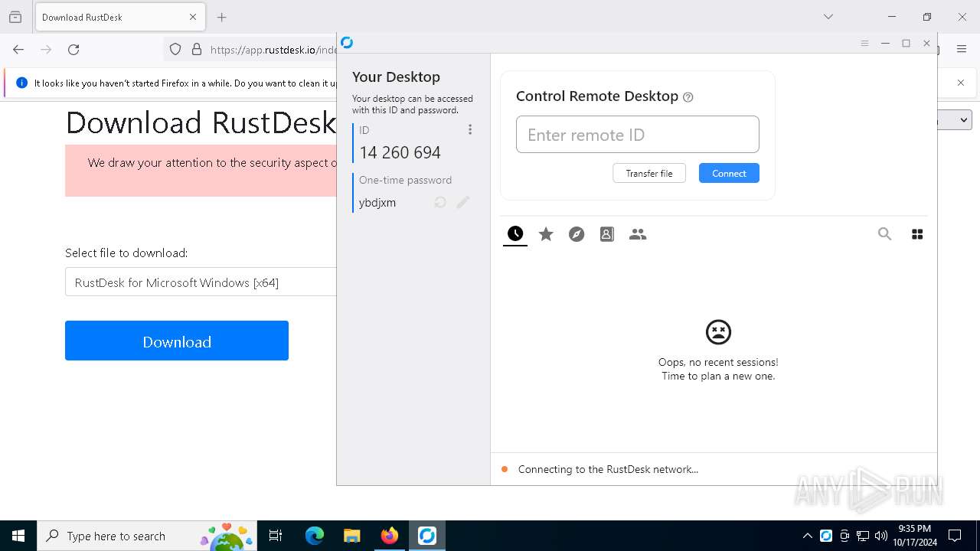Image resolution: width=980 pixels, height=551 pixels.
Task: Click the Firefox tracking protection shield icon
Action: (175, 49)
